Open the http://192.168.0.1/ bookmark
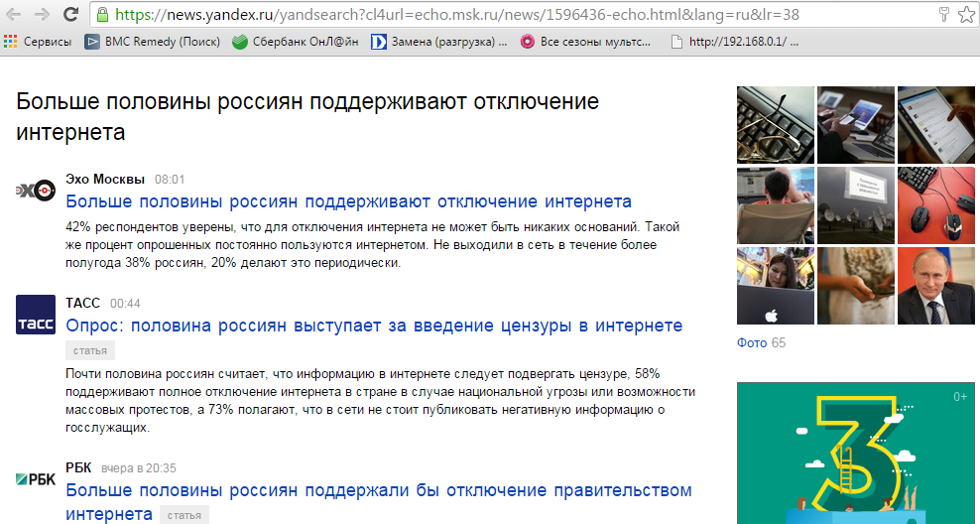Screen dimensions: 980x524 [735, 42]
